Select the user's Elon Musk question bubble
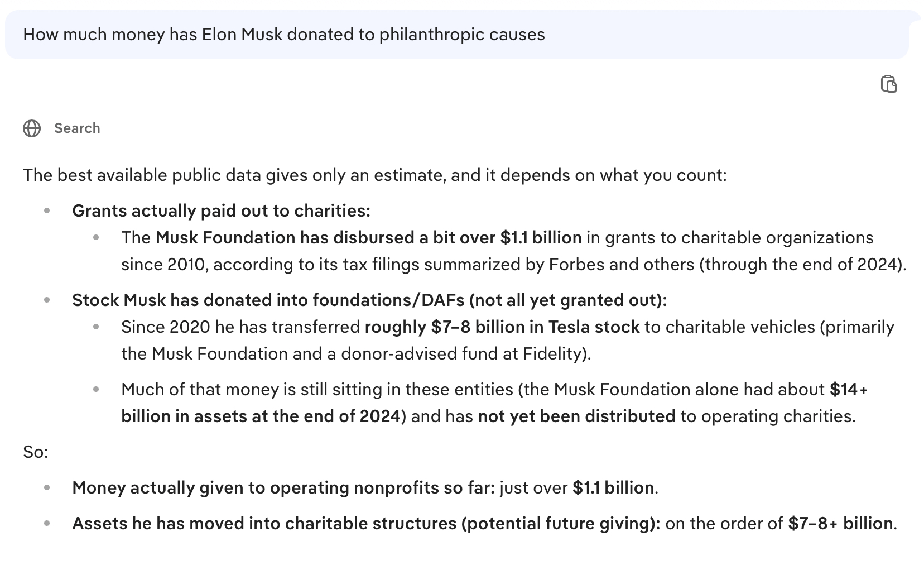The width and height of the screenshot is (924, 565). tap(283, 35)
